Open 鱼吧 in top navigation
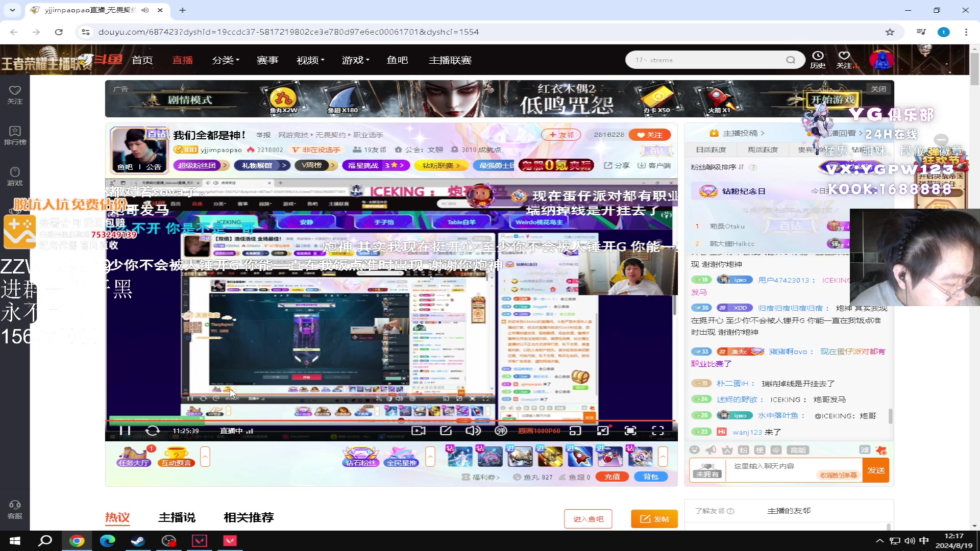This screenshot has height=551, width=980. (397, 60)
